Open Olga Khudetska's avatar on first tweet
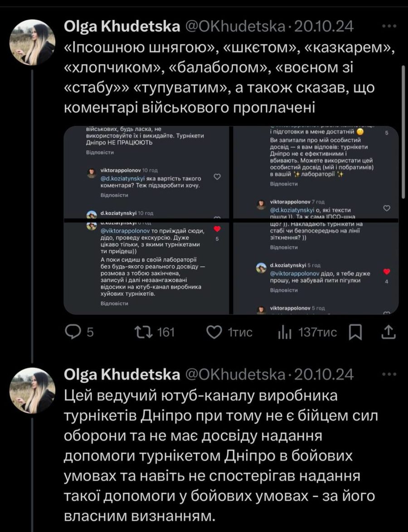 [x=32, y=42]
